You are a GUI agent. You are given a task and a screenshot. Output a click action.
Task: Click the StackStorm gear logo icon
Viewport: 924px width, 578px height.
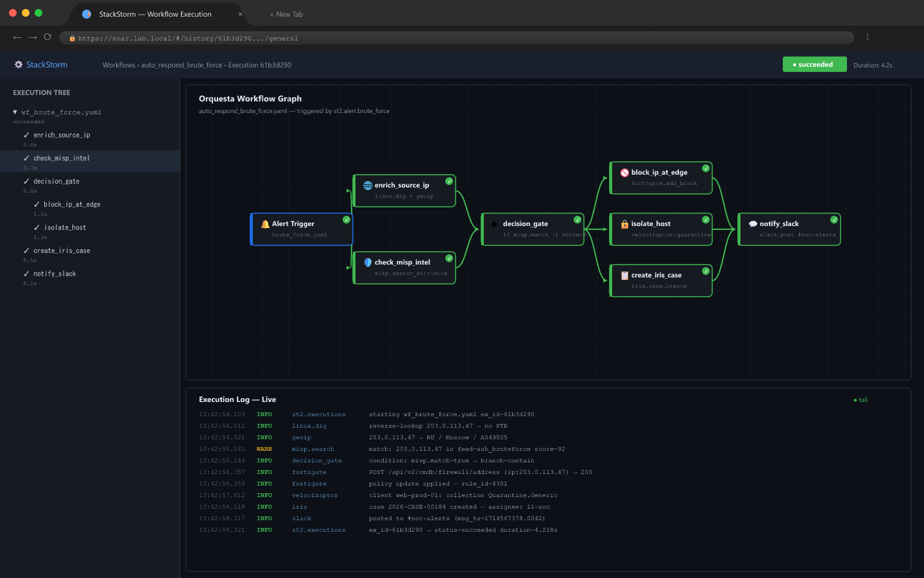click(x=19, y=64)
